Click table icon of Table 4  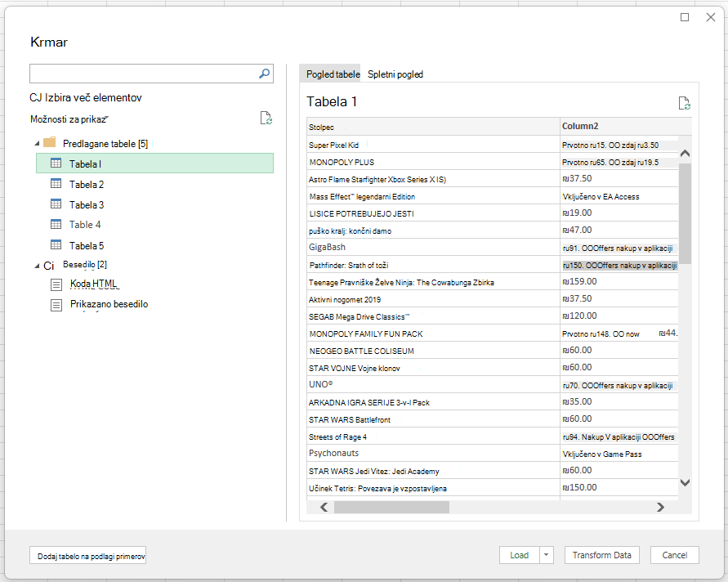(x=56, y=224)
